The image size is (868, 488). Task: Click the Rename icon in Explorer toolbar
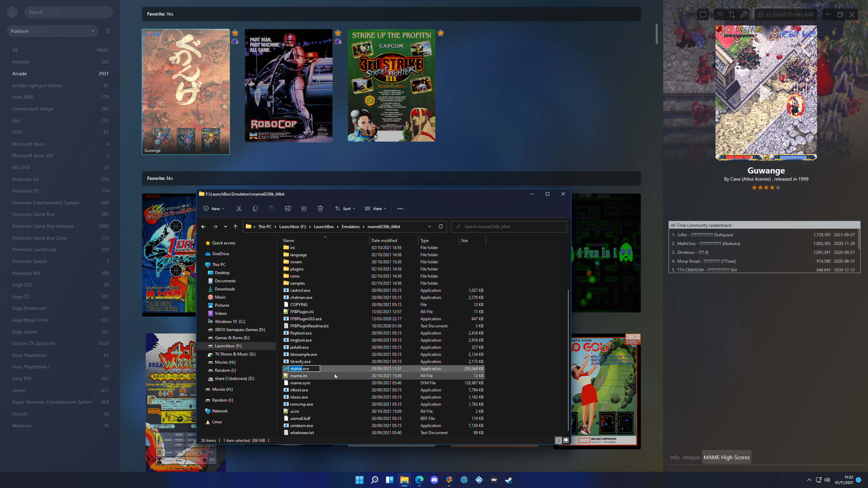(x=288, y=208)
